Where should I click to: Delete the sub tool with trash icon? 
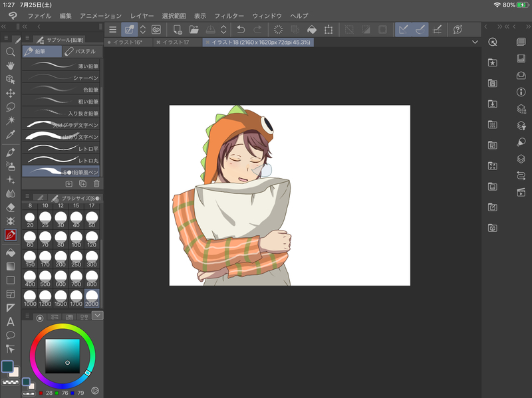[96, 183]
